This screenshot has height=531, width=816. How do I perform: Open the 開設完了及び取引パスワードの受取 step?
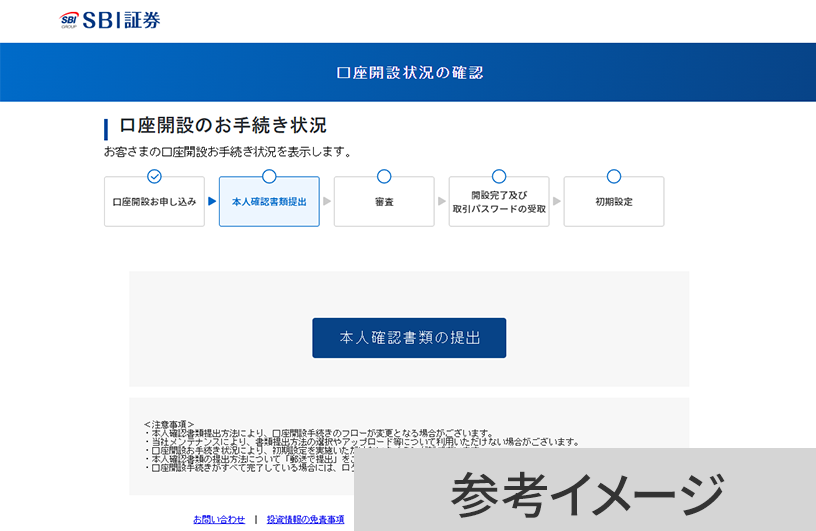coord(499,202)
